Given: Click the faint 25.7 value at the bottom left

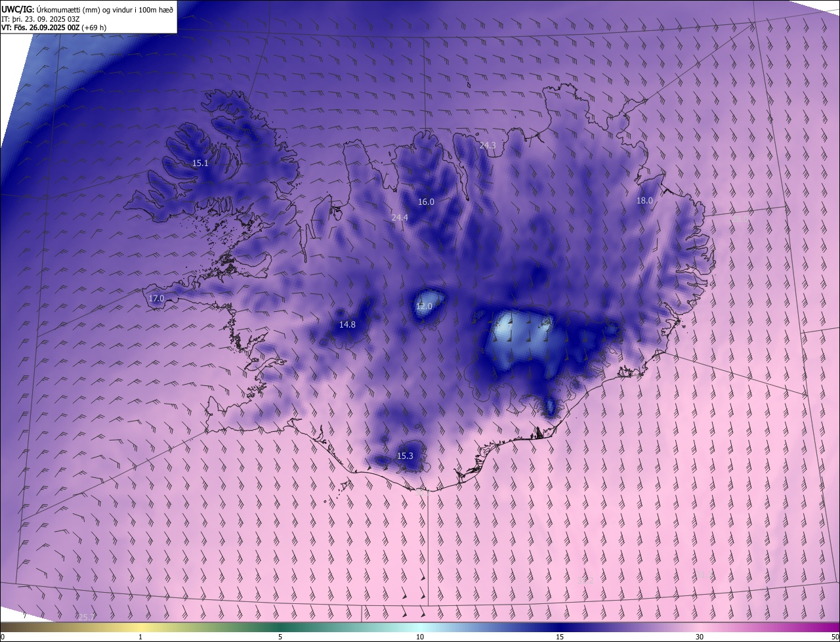Looking at the screenshot, I should (x=86, y=617).
